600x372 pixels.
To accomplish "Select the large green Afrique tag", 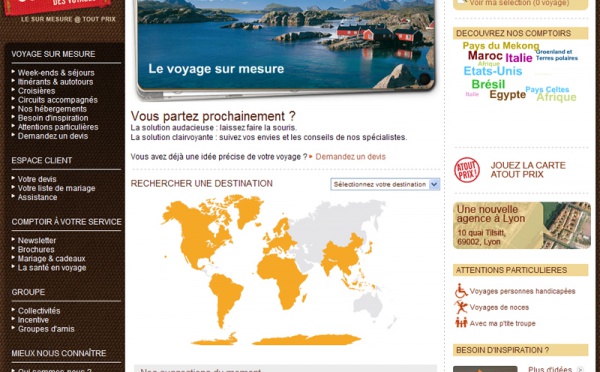I will pyautogui.click(x=556, y=97).
